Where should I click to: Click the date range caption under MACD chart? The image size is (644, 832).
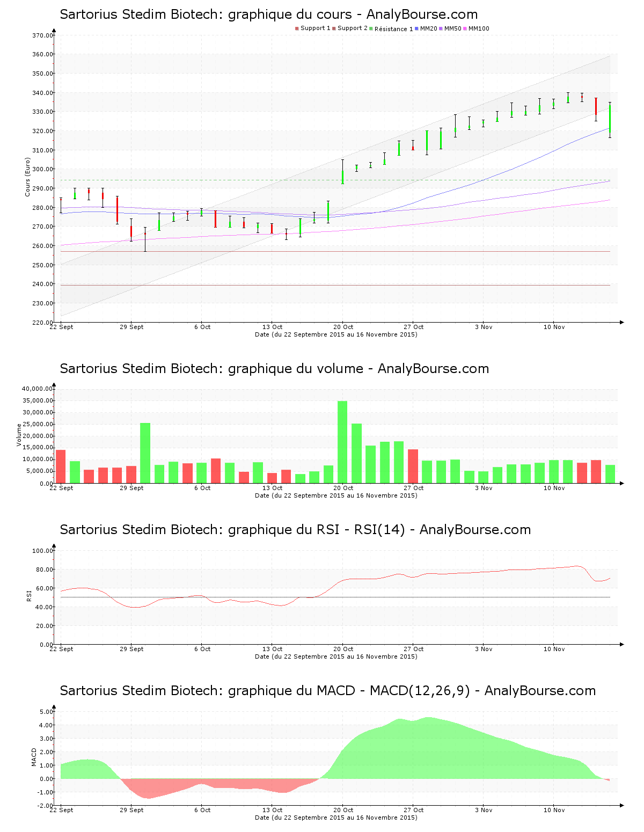coord(336,818)
